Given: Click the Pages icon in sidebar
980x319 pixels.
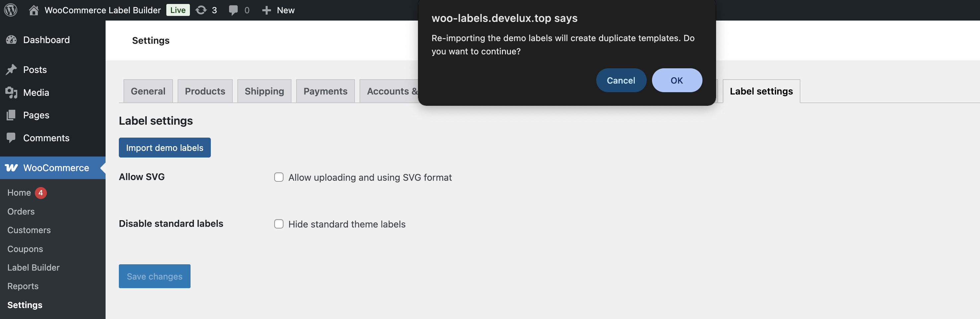Looking at the screenshot, I should (11, 115).
